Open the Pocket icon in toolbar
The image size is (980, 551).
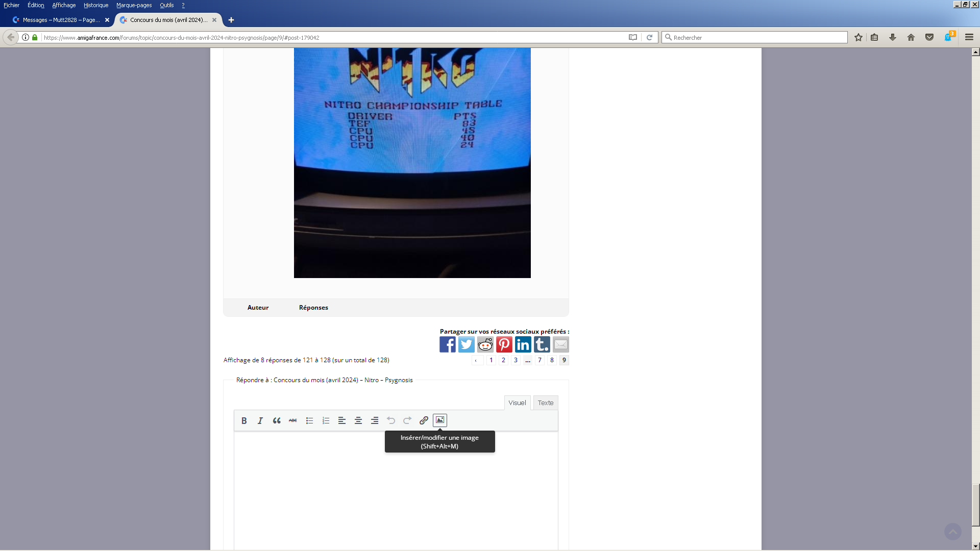click(929, 37)
